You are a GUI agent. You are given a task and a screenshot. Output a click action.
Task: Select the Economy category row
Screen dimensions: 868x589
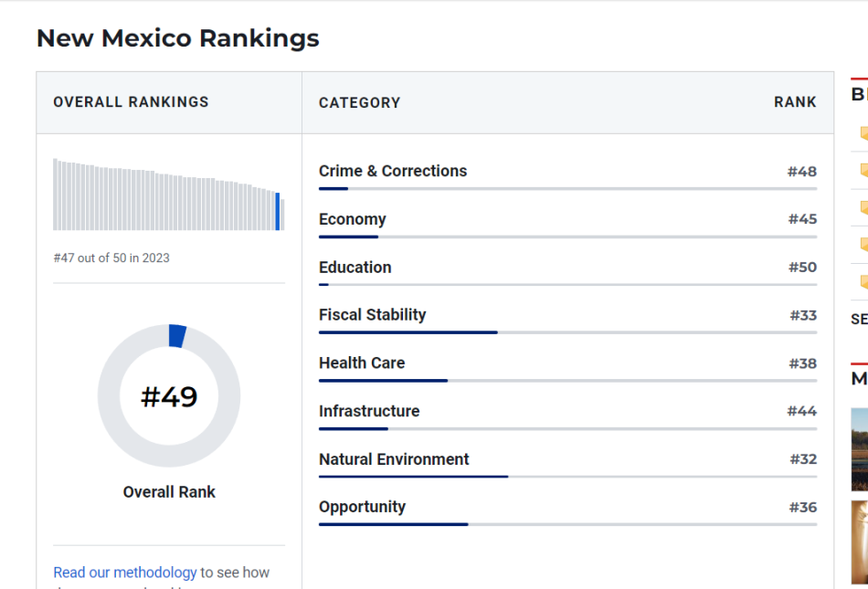coord(353,219)
